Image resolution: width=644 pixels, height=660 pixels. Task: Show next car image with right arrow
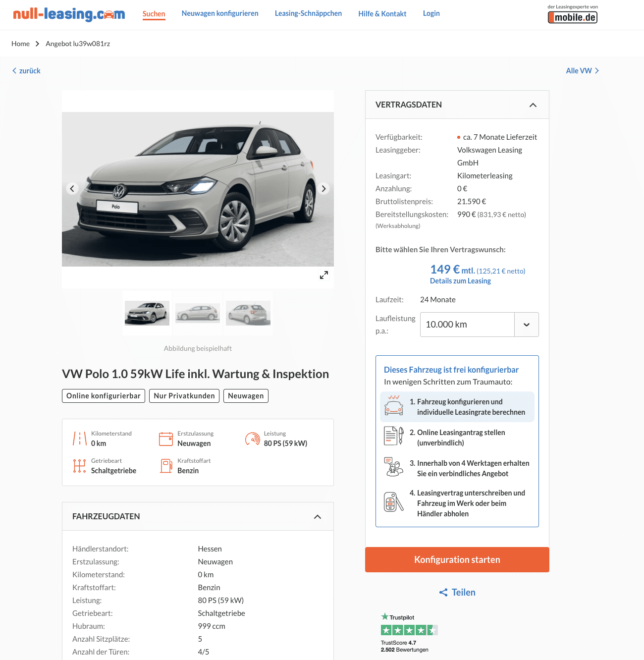pyautogui.click(x=323, y=189)
